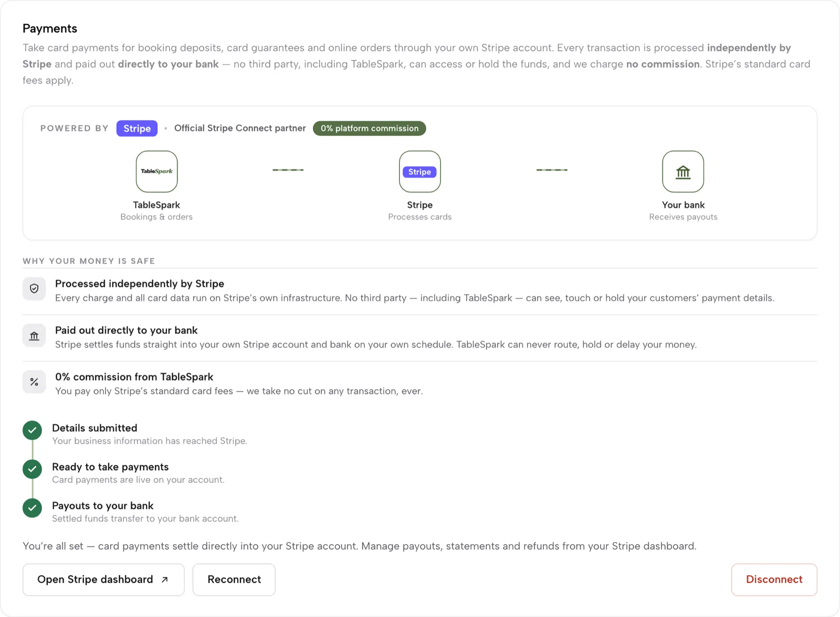Click the green check for Ready to take payments
The width and height of the screenshot is (840, 617).
(33, 469)
